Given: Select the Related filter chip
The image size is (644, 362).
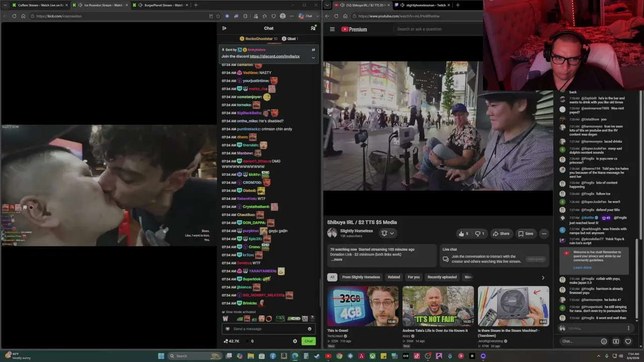Looking at the screenshot, I should [394, 277].
